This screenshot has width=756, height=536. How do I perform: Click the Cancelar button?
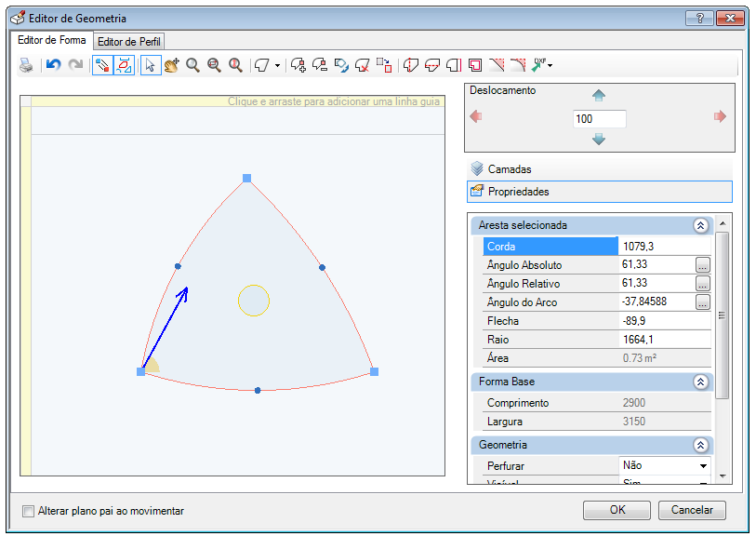click(x=692, y=510)
